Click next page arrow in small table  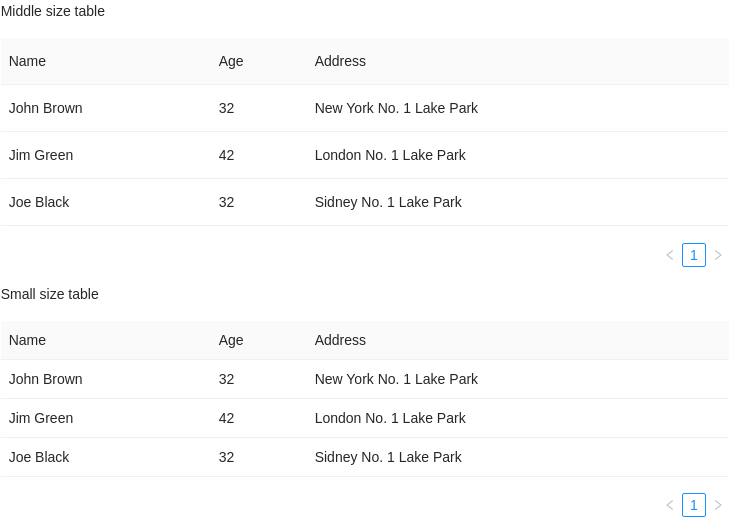[718, 505]
